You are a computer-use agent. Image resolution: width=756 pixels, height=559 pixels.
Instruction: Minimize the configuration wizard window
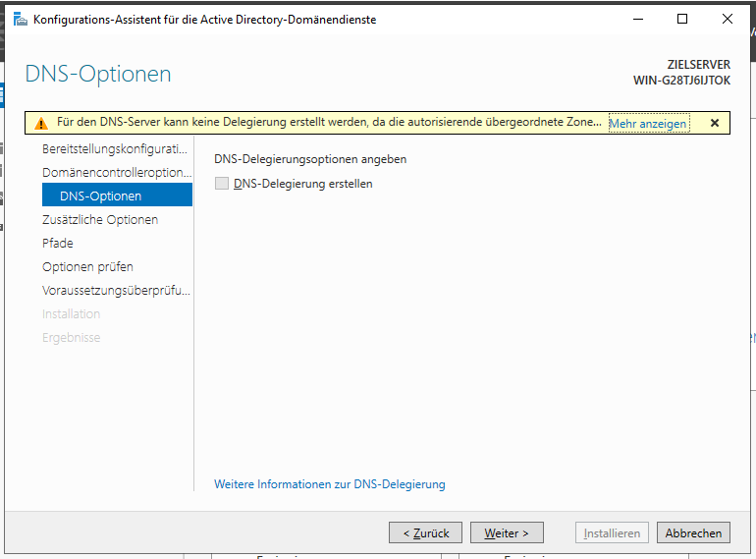pos(637,19)
